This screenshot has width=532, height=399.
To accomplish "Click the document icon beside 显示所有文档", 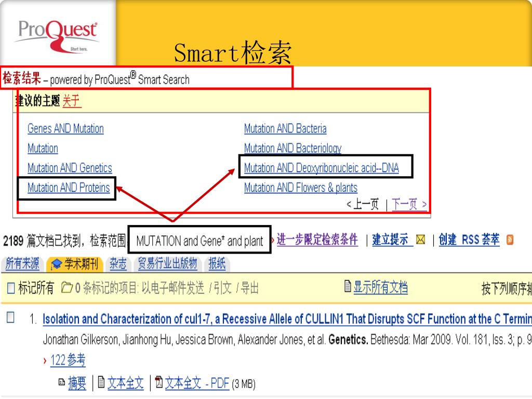I will tap(348, 288).
